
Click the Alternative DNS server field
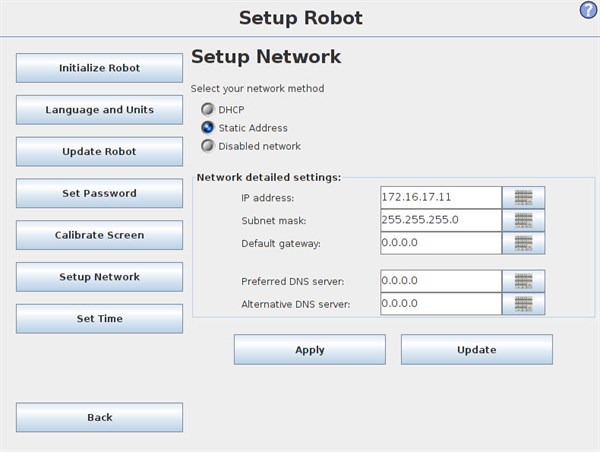click(x=441, y=304)
